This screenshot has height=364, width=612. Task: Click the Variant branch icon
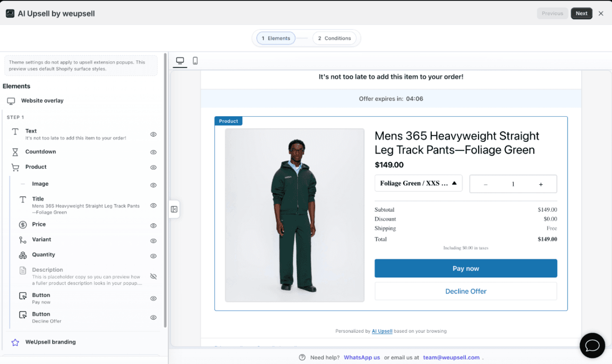pos(23,240)
